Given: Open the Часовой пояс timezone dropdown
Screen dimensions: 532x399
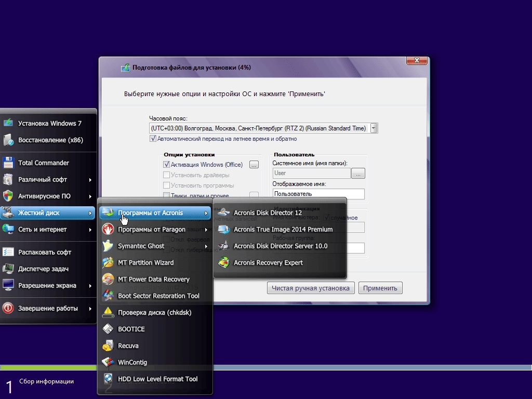Looking at the screenshot, I should click(x=374, y=128).
